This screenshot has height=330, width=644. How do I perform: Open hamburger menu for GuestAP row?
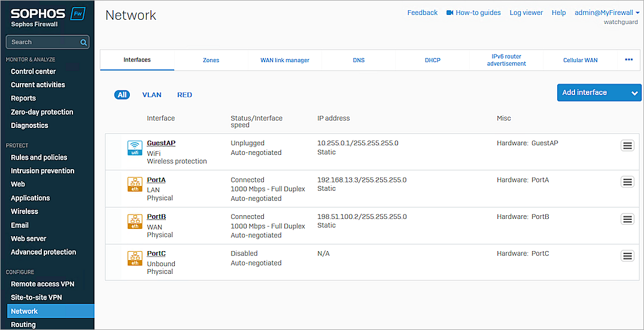(627, 145)
